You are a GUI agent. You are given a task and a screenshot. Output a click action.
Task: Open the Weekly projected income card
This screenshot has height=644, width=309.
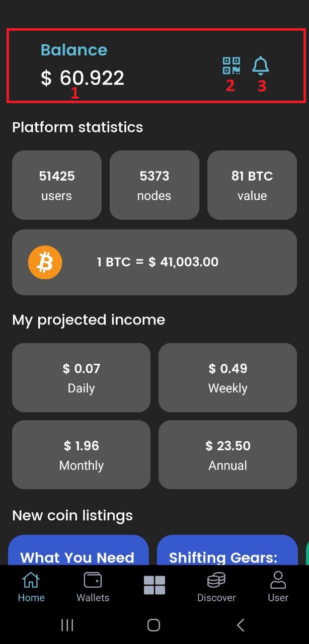(227, 378)
